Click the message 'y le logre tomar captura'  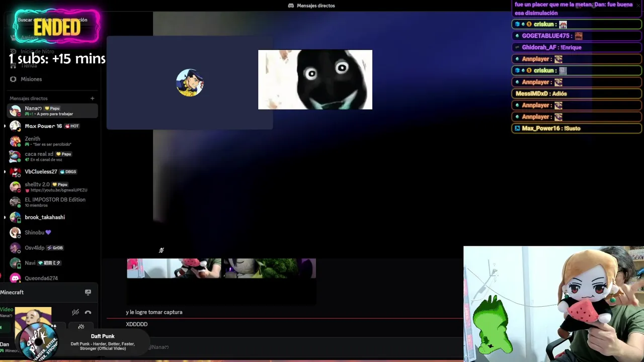point(154,312)
